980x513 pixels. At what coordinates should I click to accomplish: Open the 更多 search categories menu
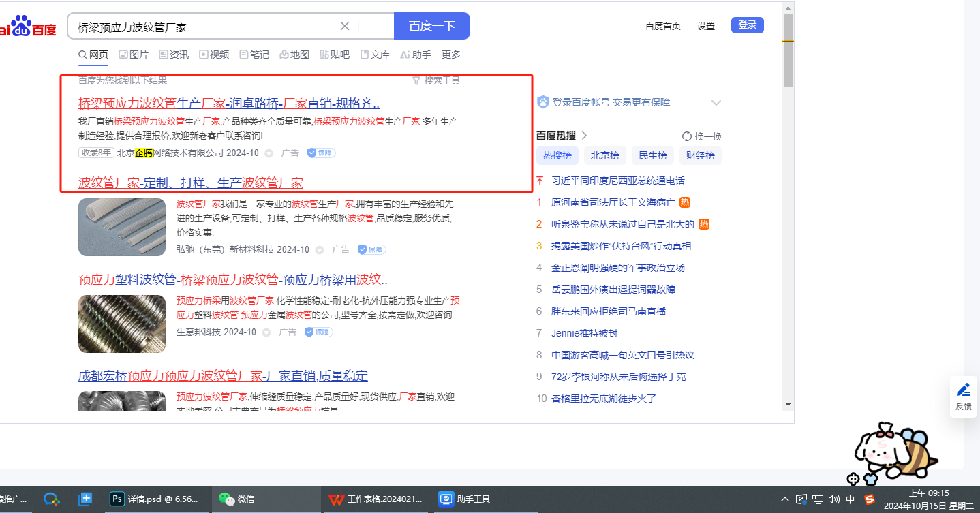tap(450, 55)
